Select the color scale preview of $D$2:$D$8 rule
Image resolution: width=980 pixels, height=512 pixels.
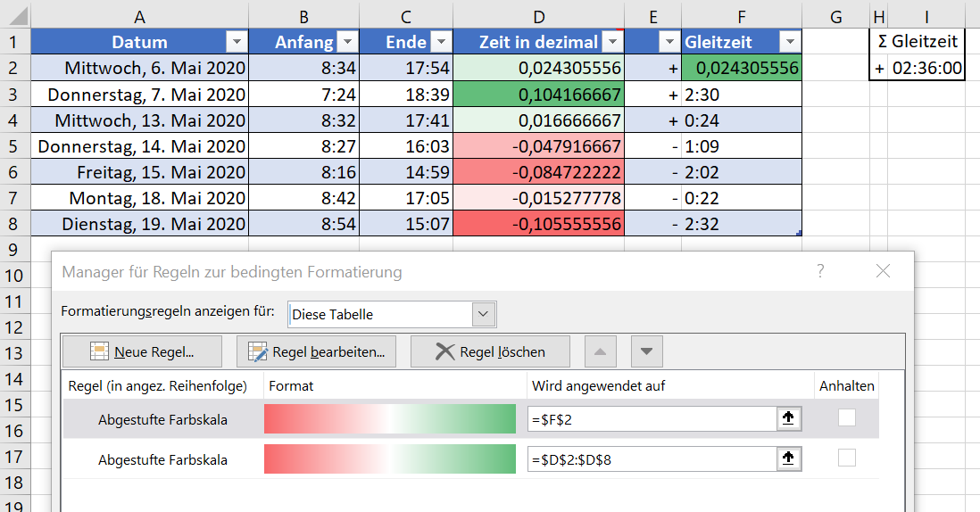click(x=390, y=458)
